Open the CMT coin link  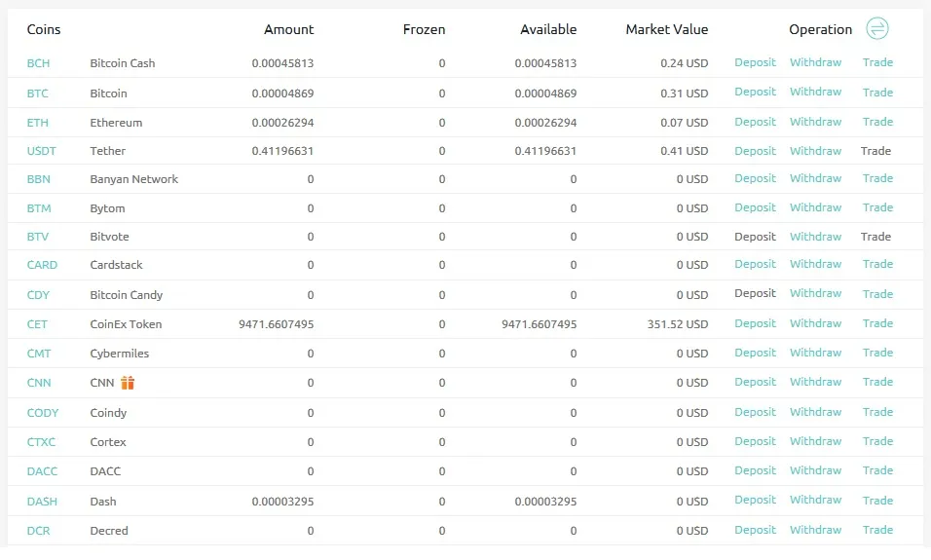tap(39, 354)
